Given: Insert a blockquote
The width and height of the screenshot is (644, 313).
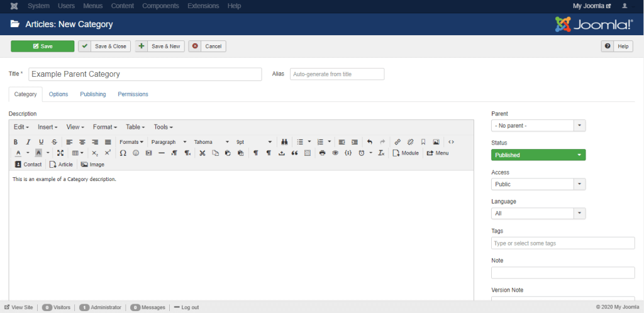Looking at the screenshot, I should pos(294,153).
